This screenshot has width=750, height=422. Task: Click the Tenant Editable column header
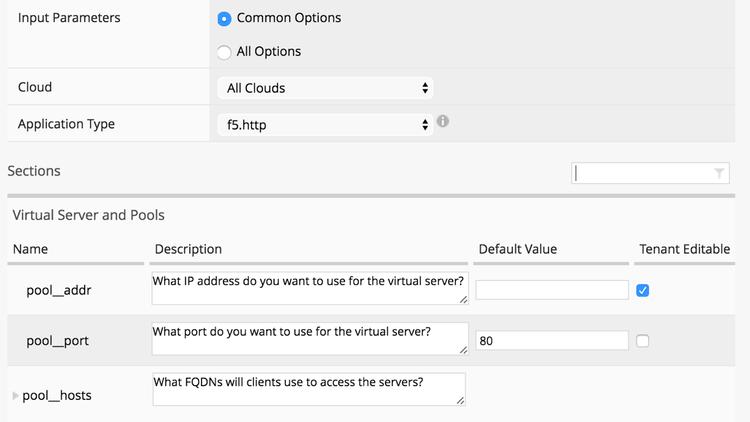click(684, 249)
